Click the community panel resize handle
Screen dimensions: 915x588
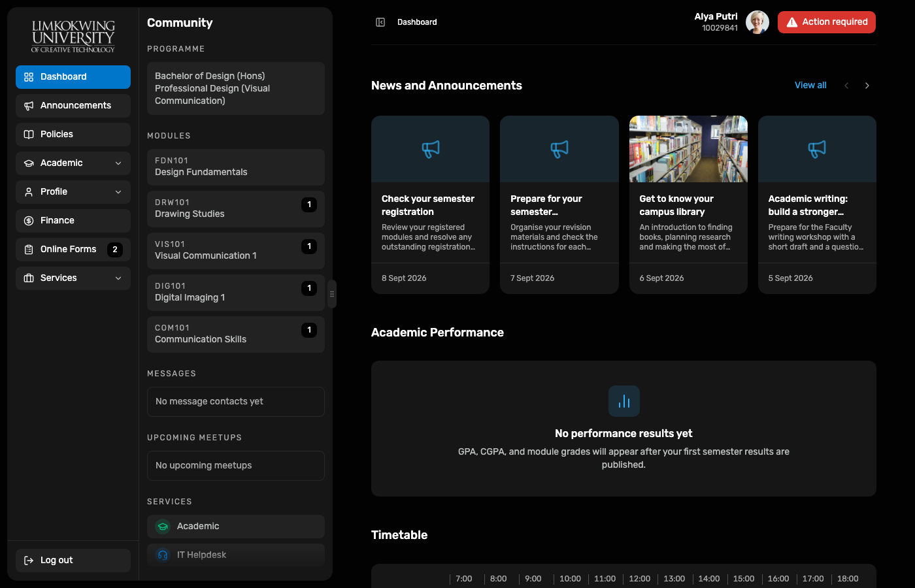[x=332, y=294]
